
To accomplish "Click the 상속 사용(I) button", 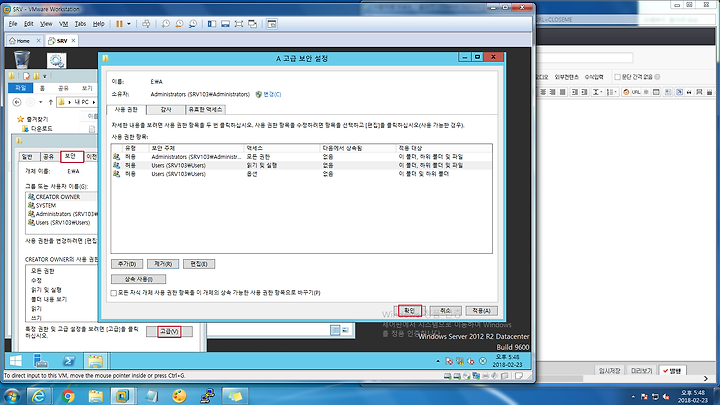I will pos(139,279).
